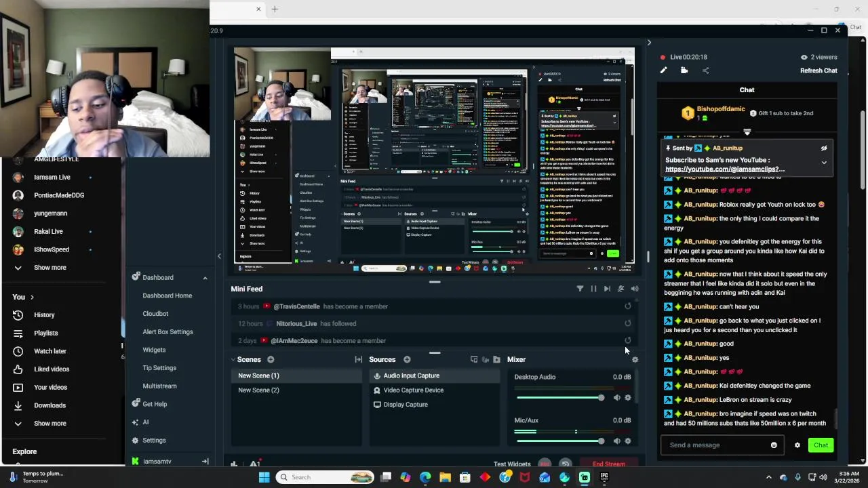The height and width of the screenshot is (488, 868).
Task: Click Test Widgets
Action: point(512,464)
